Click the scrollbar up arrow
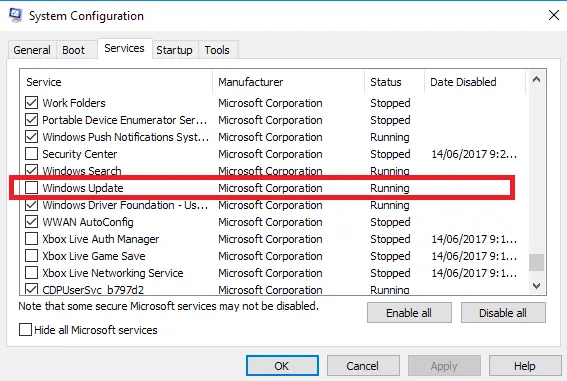The image size is (567, 381). click(537, 79)
